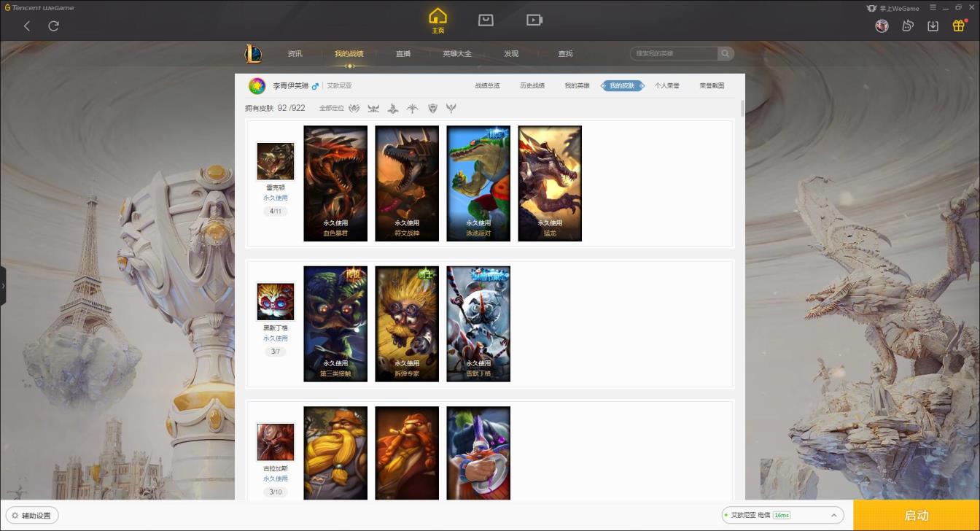Open 辅助设置 assist settings
The width and height of the screenshot is (980, 531).
click(31, 516)
